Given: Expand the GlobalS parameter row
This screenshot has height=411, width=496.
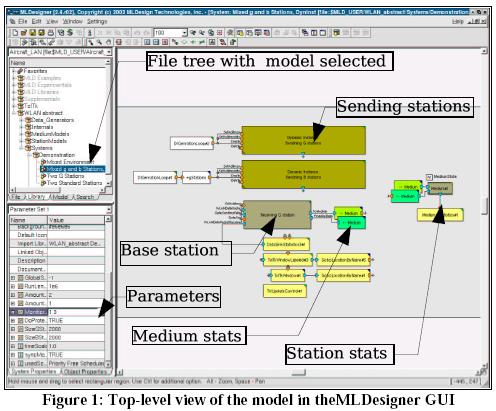Looking at the screenshot, I should pos(13,278).
